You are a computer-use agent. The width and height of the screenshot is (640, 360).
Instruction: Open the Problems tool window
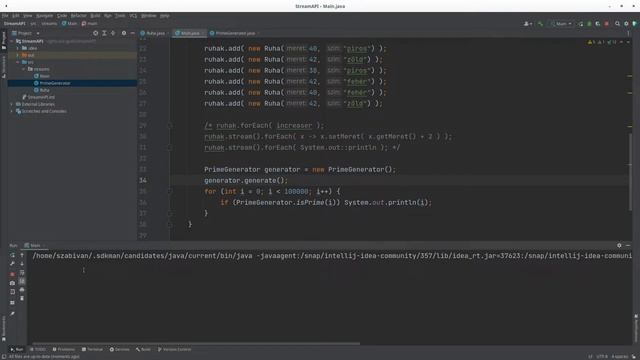64,349
